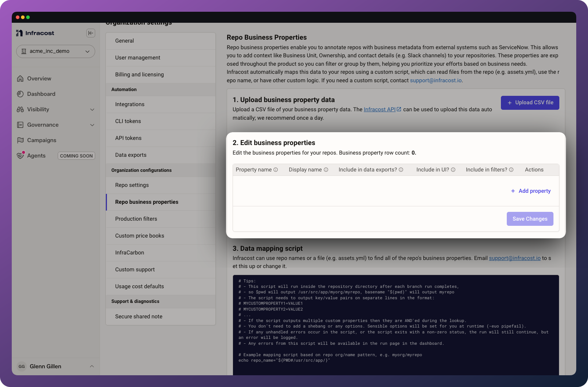Screen dimensions: 588x387
Task: Open InfraCarbon settings
Action: [x=161, y=253]
